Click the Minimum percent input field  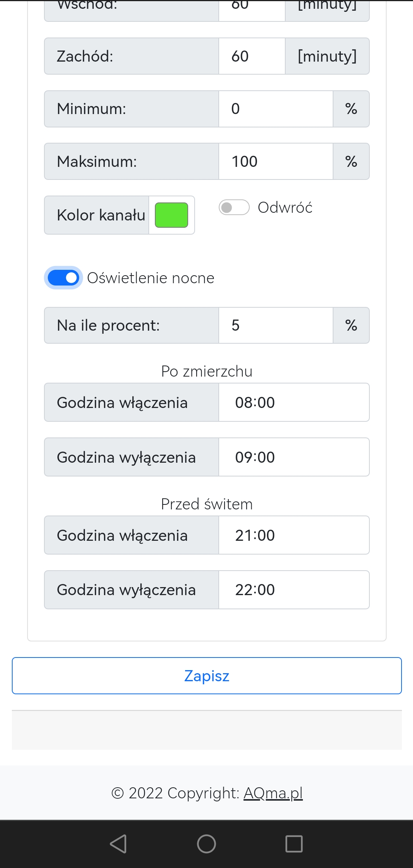pyautogui.click(x=275, y=109)
